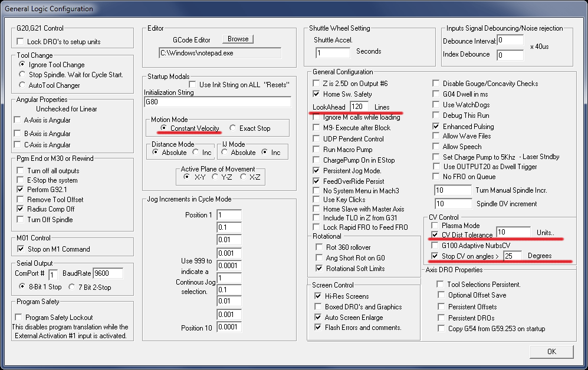Click the Spindle OV increment field

point(453,204)
